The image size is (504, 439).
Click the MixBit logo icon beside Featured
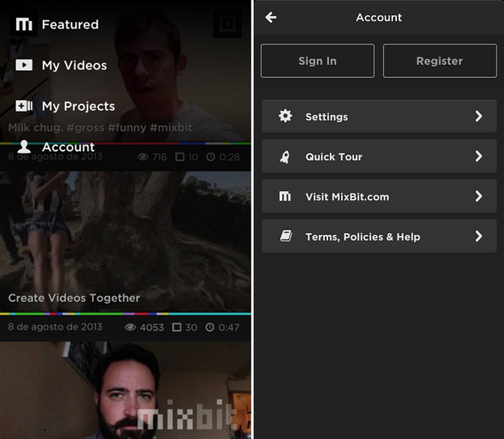click(24, 24)
